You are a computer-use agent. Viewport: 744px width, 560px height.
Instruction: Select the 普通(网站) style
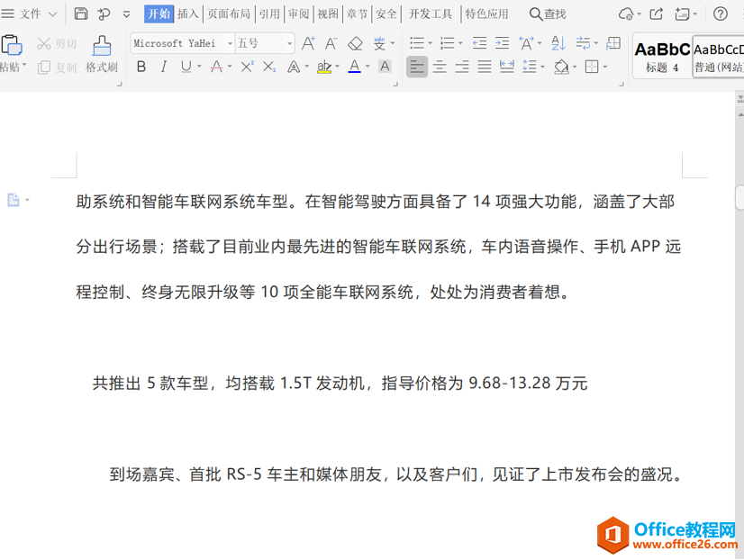(x=719, y=57)
